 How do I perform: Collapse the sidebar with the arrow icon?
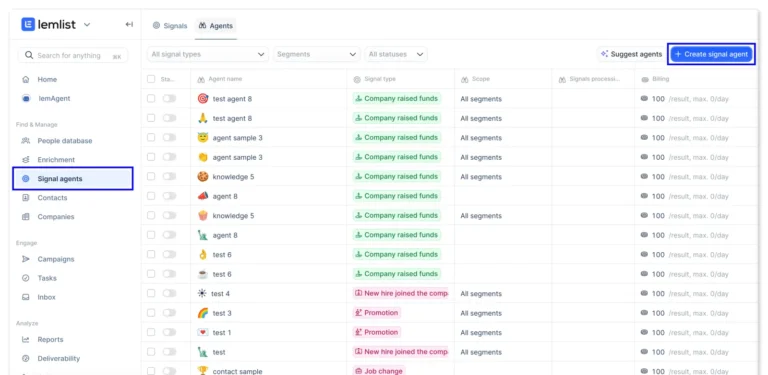click(x=129, y=24)
